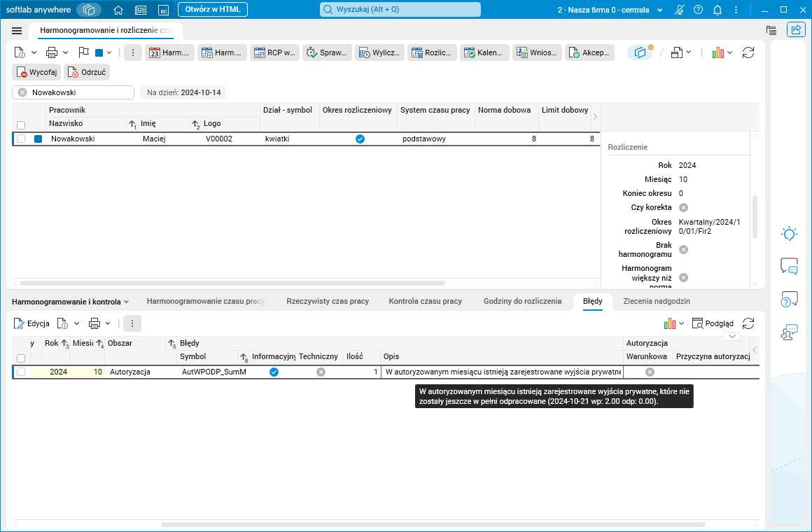812x532 pixels.
Task: Switch to Harmonogramowanie czasu pracy tab
Action: click(206, 301)
